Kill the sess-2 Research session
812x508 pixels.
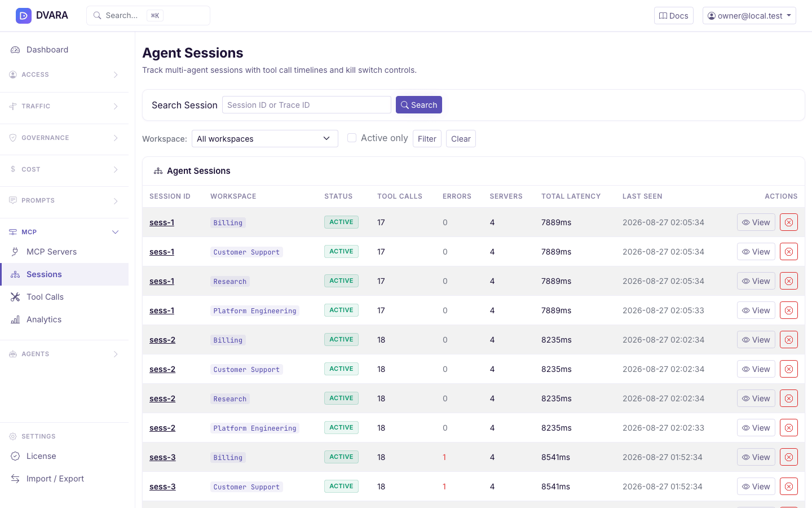coord(789,398)
